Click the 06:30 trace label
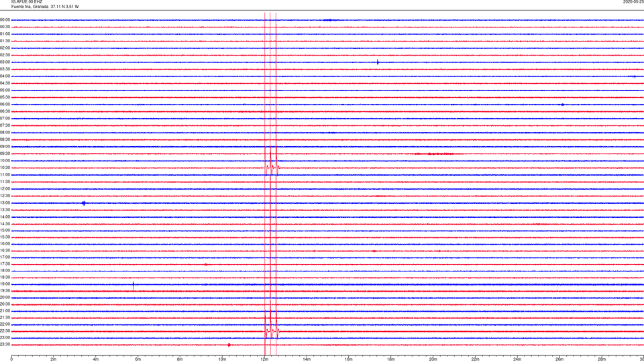Viewport: 644px width, 362px height. pyautogui.click(x=5, y=111)
